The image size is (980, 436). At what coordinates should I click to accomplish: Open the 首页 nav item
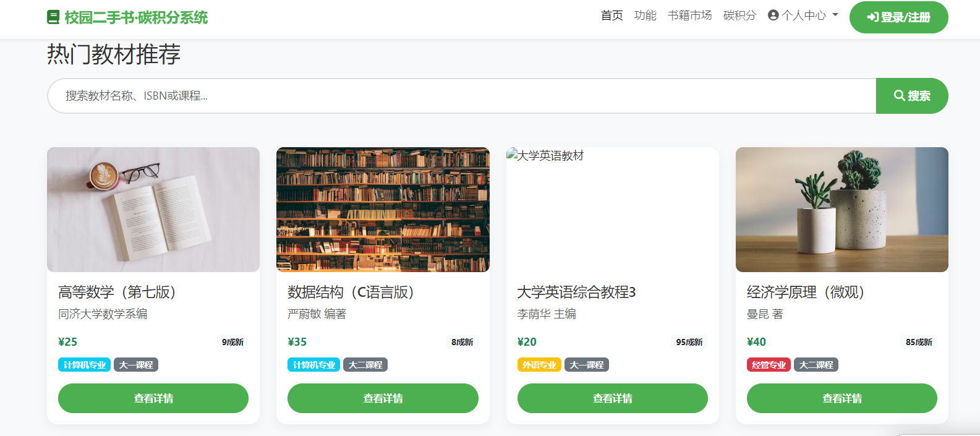pos(612,15)
